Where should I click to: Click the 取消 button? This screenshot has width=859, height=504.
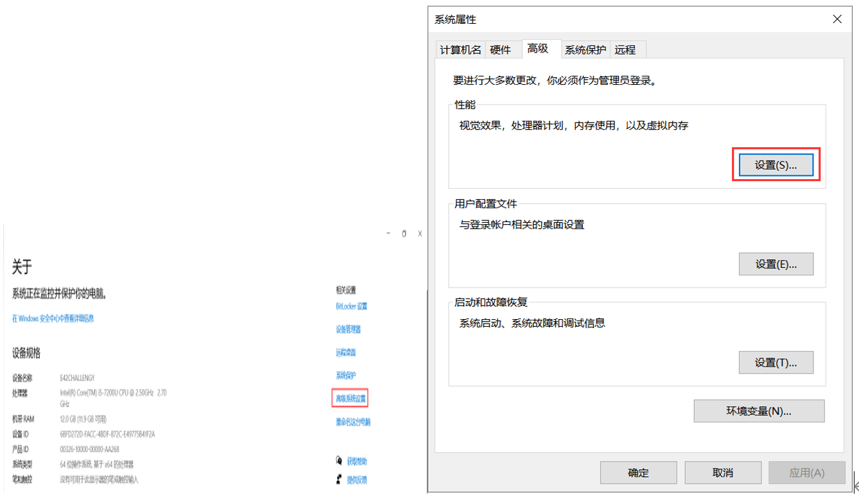(722, 473)
